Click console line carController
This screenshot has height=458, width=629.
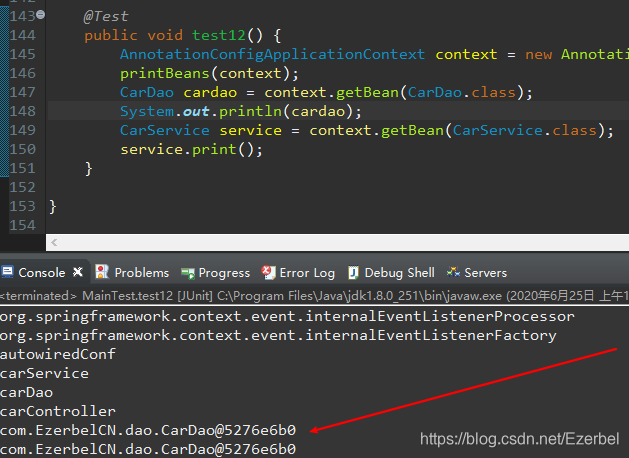coord(58,411)
